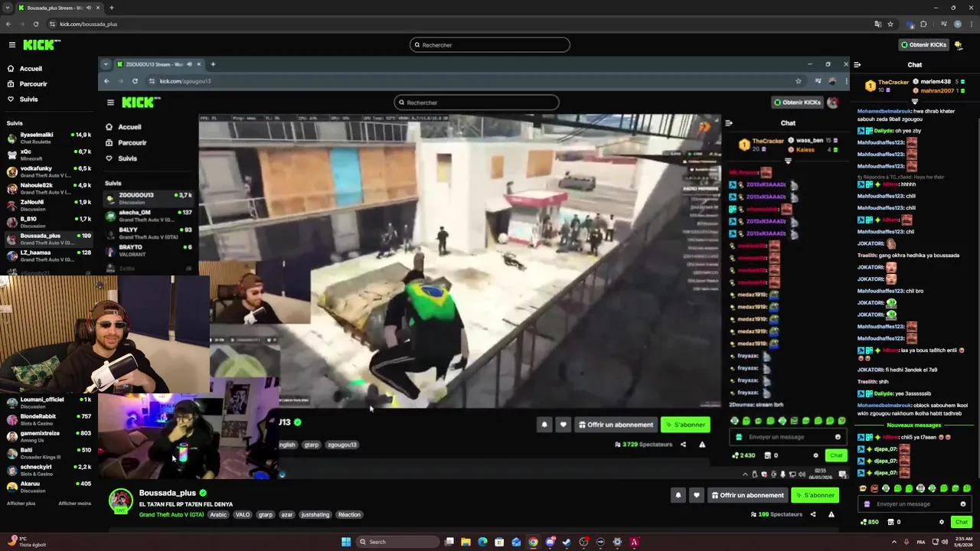Toggle stream notifications bell
Image resolution: width=980 pixels, height=551 pixels.
coord(678,495)
